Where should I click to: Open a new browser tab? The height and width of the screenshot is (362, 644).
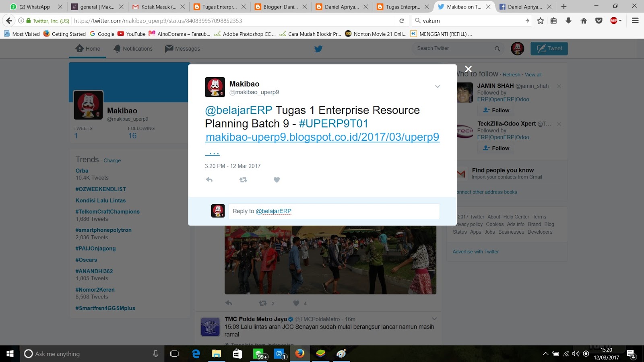(563, 7)
